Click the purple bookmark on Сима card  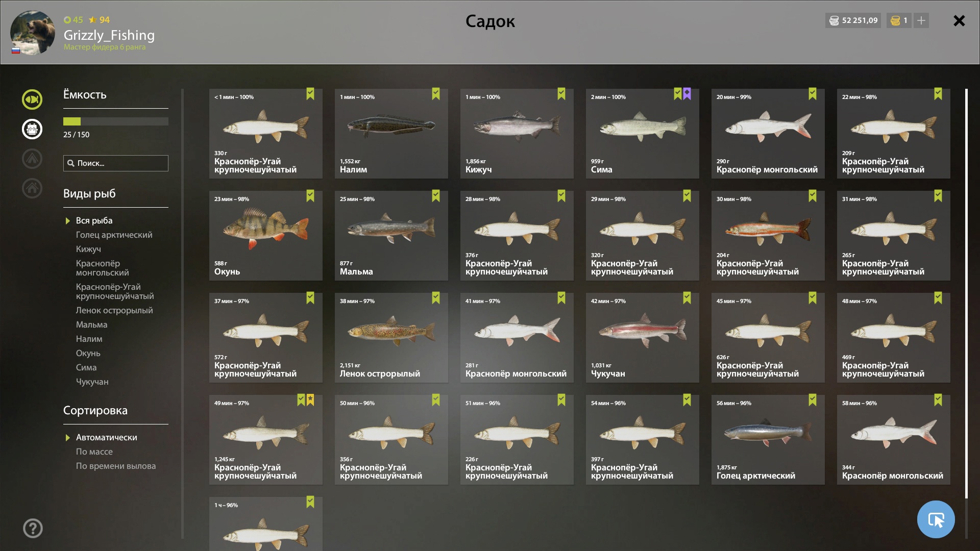(687, 94)
